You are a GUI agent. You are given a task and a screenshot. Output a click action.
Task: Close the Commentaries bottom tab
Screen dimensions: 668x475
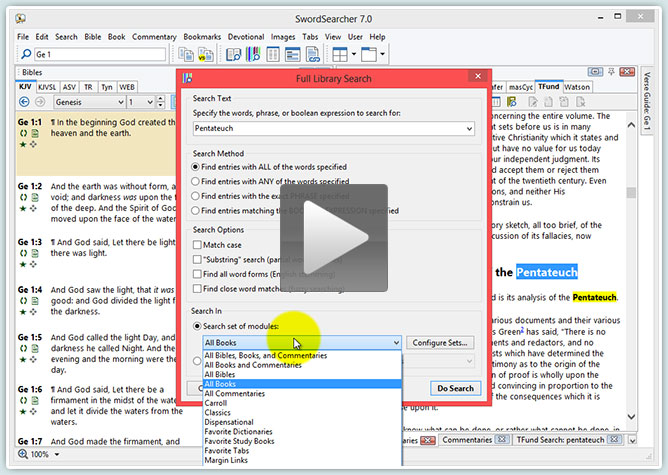click(502, 439)
